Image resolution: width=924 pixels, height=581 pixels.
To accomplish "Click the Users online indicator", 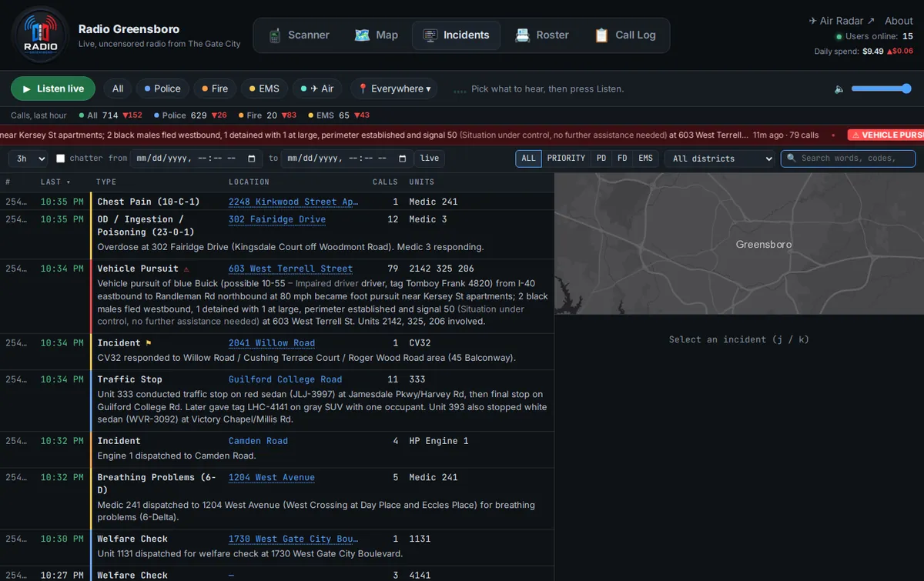I will [874, 36].
